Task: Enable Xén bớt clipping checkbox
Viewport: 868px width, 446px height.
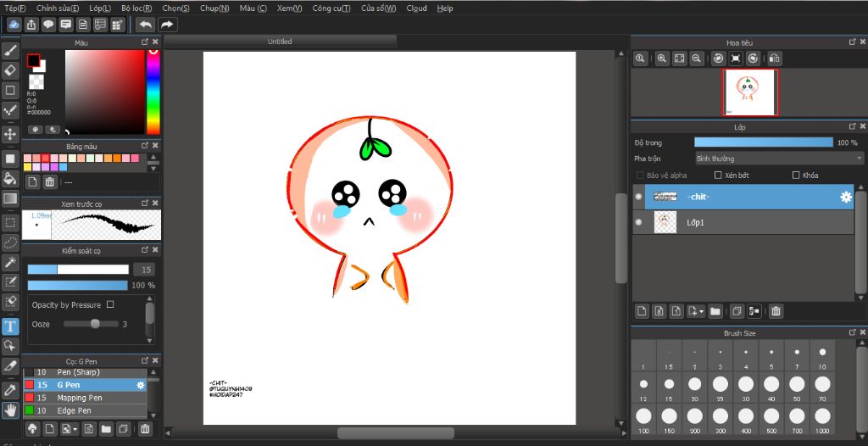Action: tap(718, 175)
